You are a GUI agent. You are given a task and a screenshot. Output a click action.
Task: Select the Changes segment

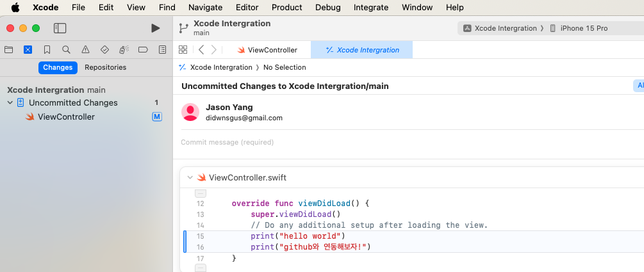58,67
